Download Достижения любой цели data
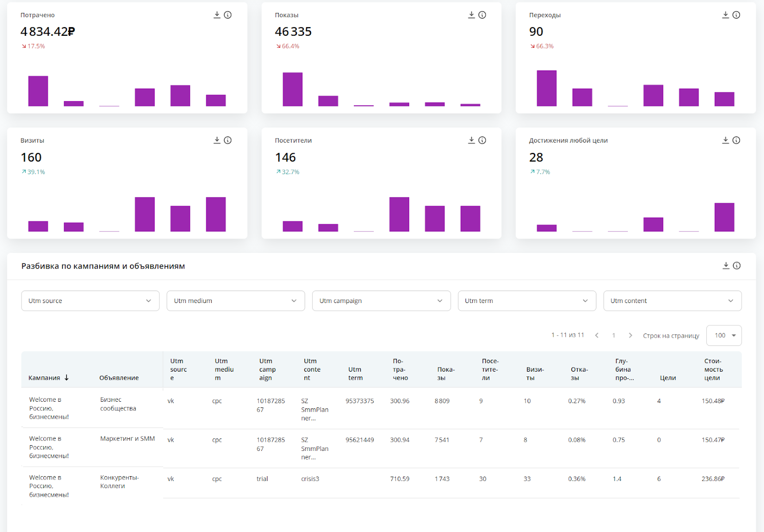Viewport: 764px width, 532px height. pyautogui.click(x=725, y=140)
